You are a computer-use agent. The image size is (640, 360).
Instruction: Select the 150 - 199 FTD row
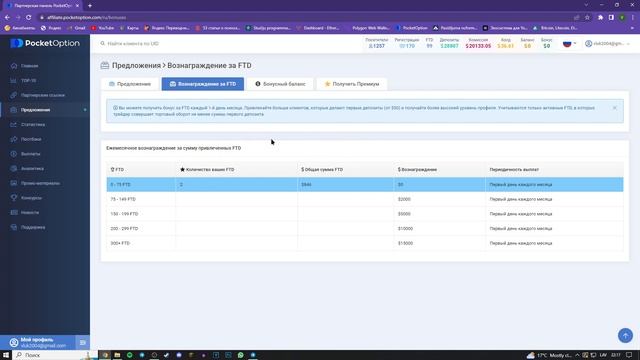[x=365, y=214]
